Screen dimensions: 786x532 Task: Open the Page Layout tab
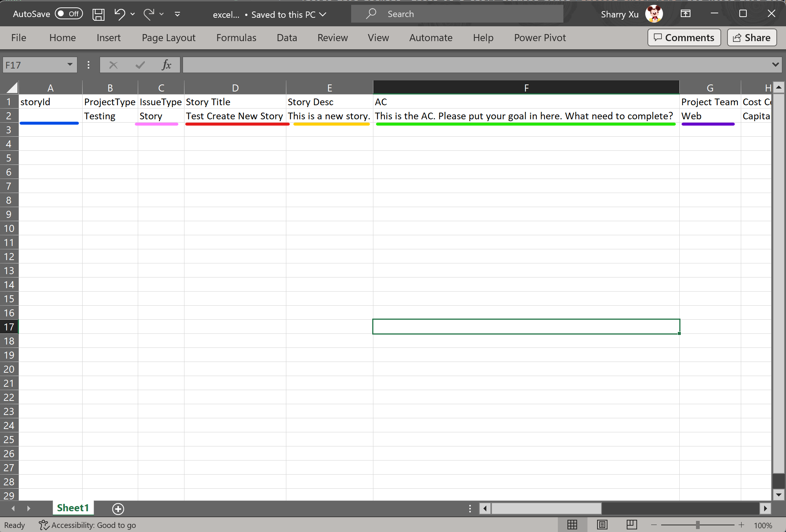click(169, 38)
